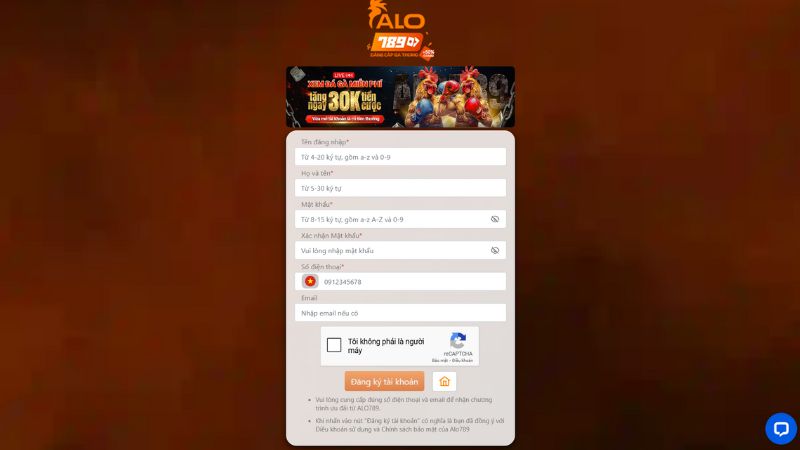Click the red button on promo banner
The image size is (800, 450).
click(345, 119)
